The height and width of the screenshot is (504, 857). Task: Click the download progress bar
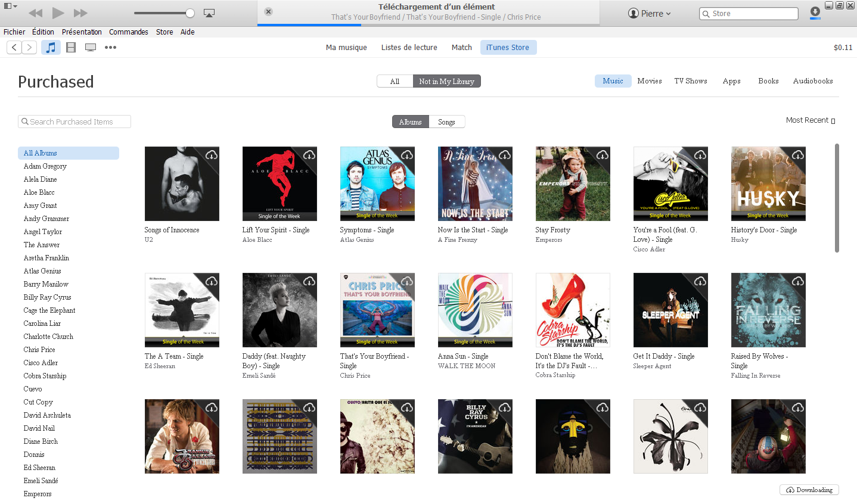point(429,25)
